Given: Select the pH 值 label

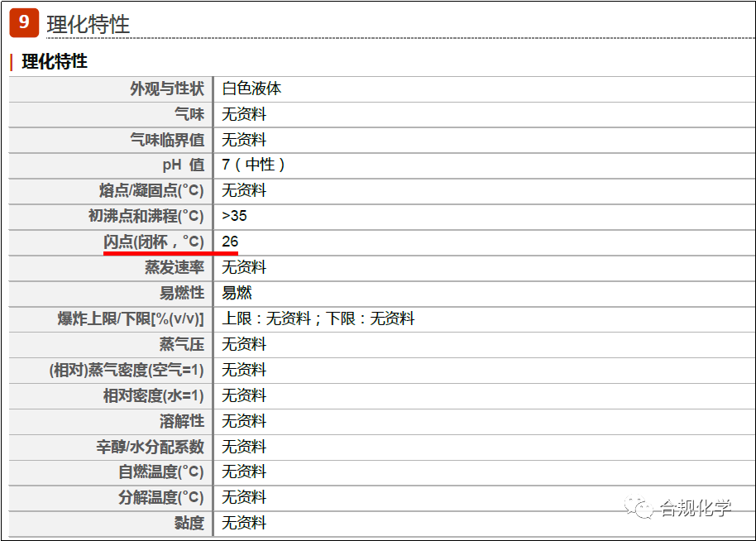Looking at the screenshot, I should point(184,165).
